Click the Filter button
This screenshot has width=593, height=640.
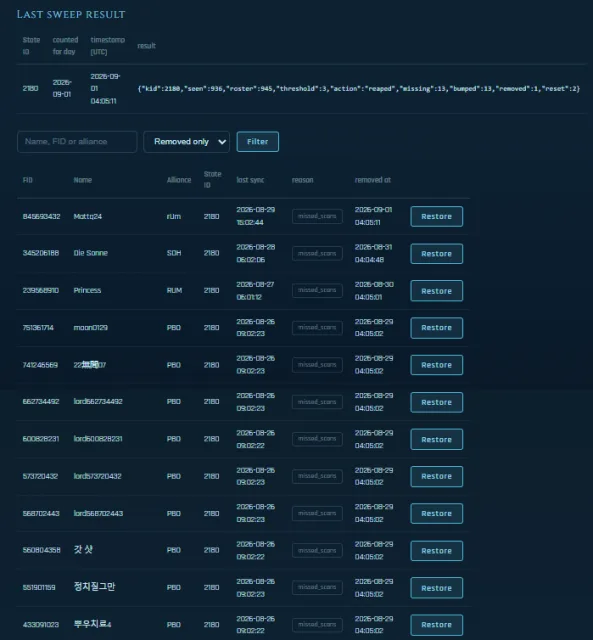258,142
